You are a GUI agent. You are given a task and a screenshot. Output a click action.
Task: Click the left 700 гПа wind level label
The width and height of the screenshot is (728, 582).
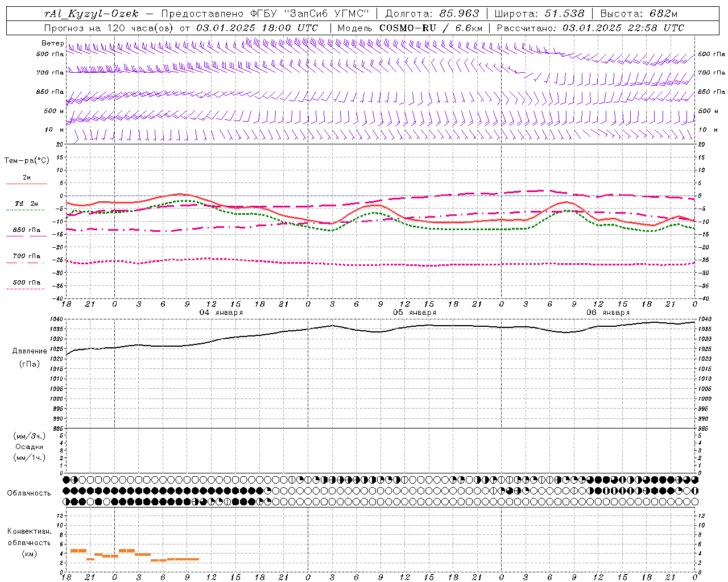click(x=50, y=73)
